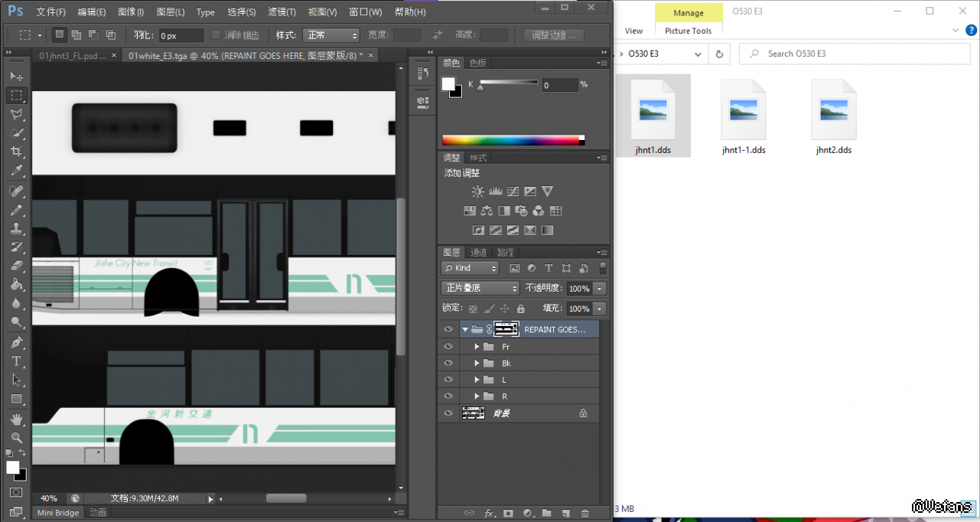Select the Hand tool
Image resolution: width=980 pixels, height=522 pixels.
tap(16, 419)
